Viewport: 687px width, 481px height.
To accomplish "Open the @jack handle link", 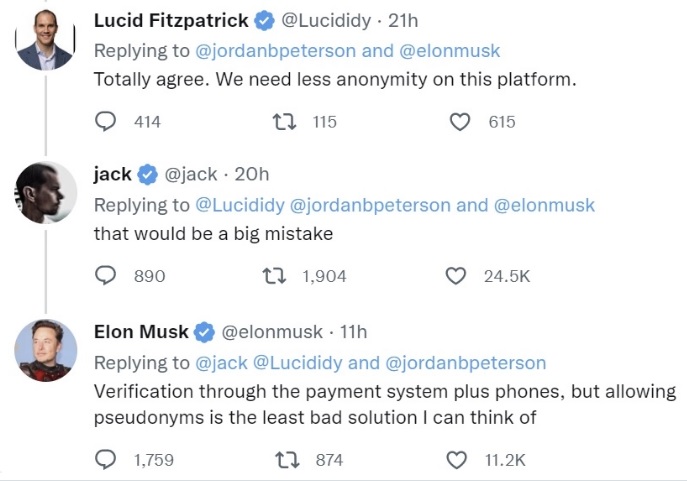I will click(x=191, y=174).
